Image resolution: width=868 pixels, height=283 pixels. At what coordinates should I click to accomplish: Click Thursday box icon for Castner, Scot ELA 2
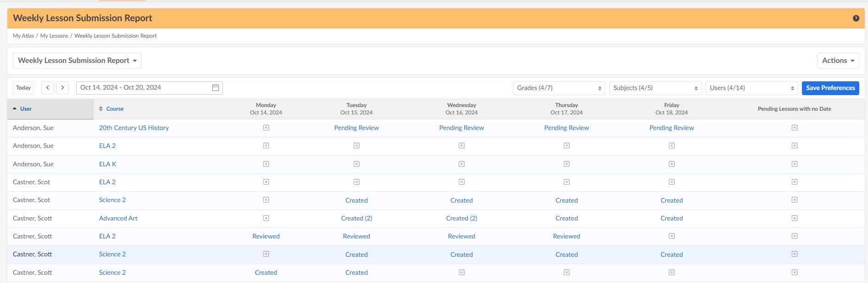pyautogui.click(x=567, y=182)
